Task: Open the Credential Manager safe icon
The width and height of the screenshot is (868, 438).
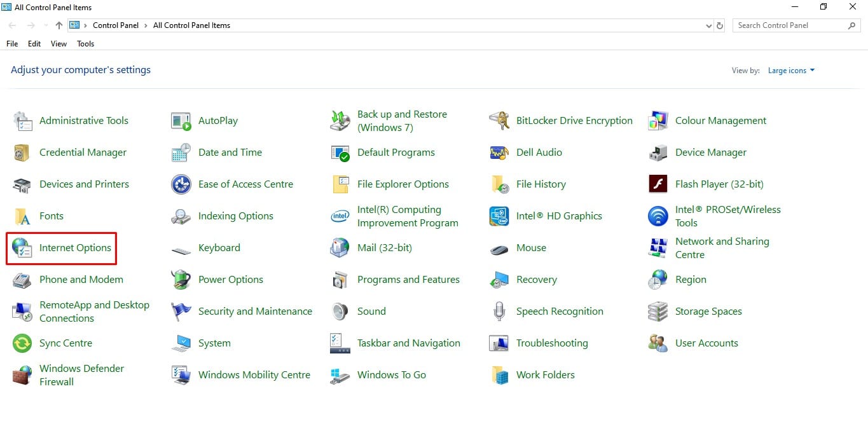Action: (x=22, y=153)
